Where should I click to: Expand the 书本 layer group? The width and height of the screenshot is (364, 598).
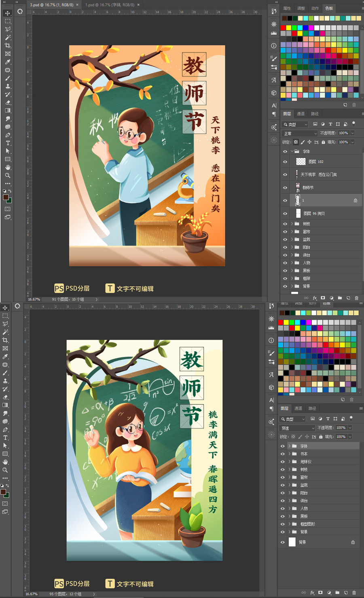click(x=290, y=454)
